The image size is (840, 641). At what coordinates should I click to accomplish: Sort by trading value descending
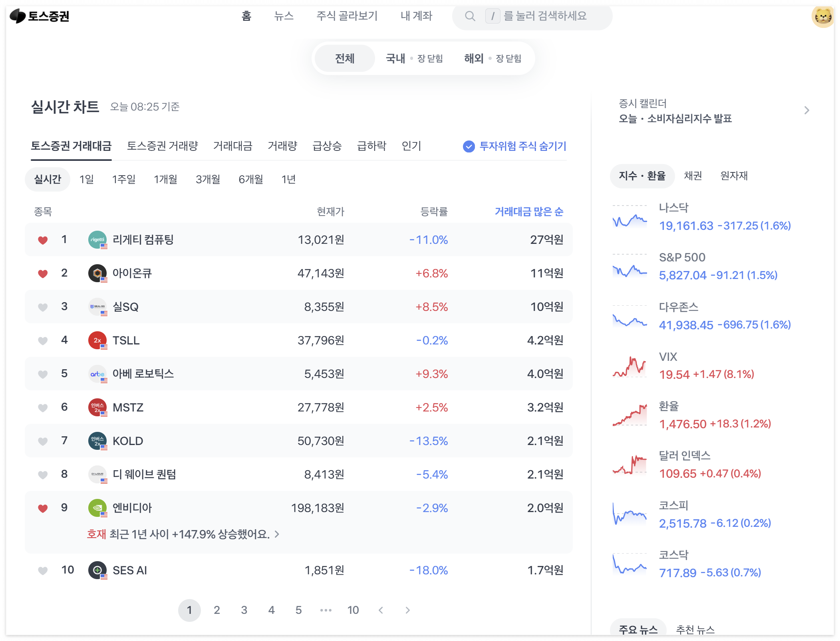coord(529,211)
